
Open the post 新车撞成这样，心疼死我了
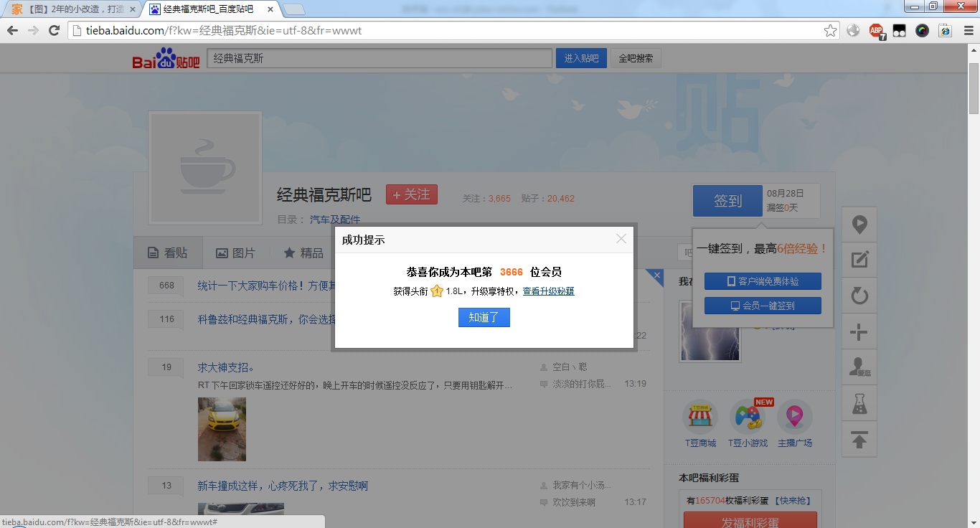[283, 486]
